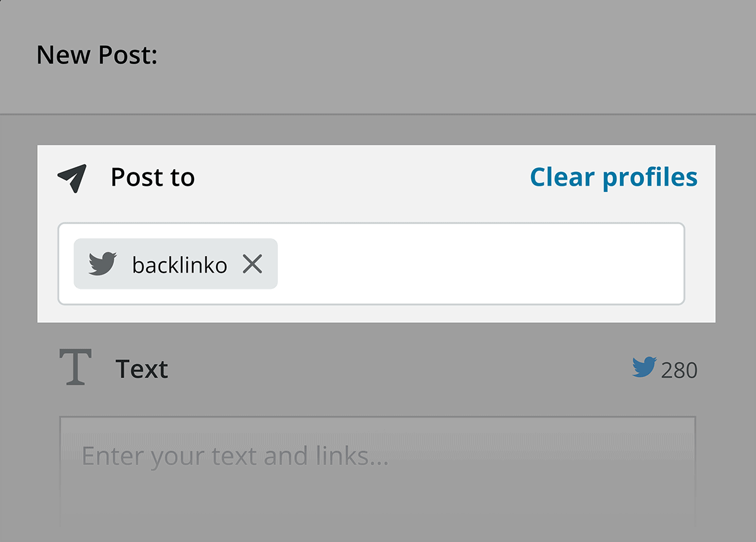Select the 280 character count number
The height and width of the screenshot is (542, 756).
tap(679, 370)
